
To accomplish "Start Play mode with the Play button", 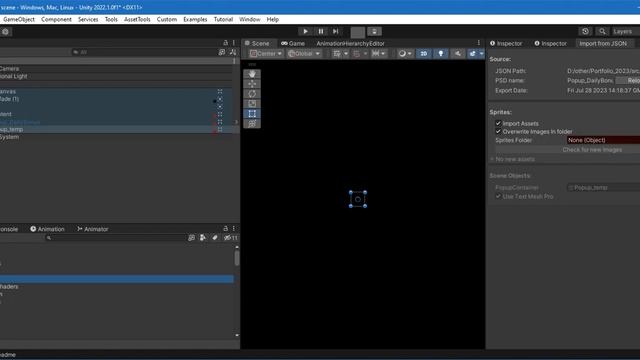I will click(305, 31).
